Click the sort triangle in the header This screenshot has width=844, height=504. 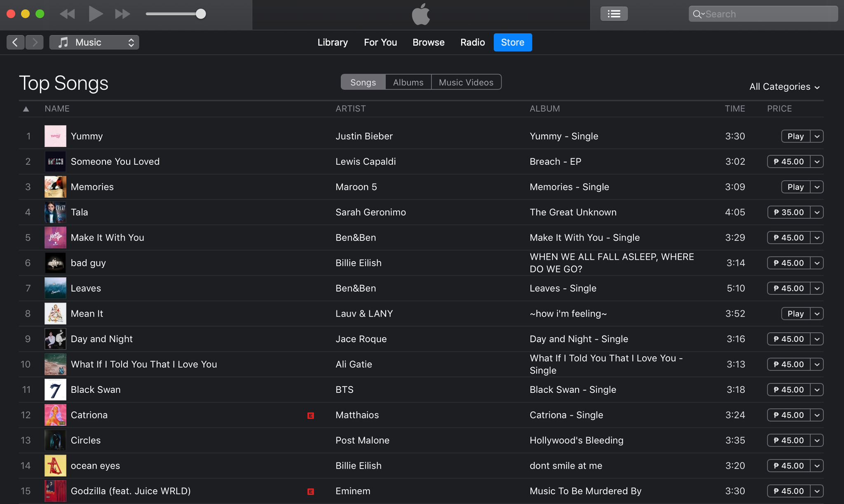point(26,109)
